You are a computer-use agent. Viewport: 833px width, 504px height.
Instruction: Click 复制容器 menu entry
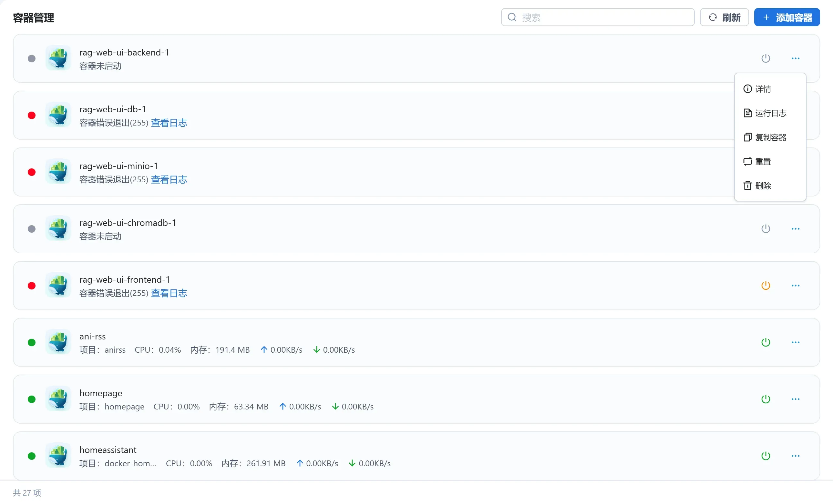770,137
